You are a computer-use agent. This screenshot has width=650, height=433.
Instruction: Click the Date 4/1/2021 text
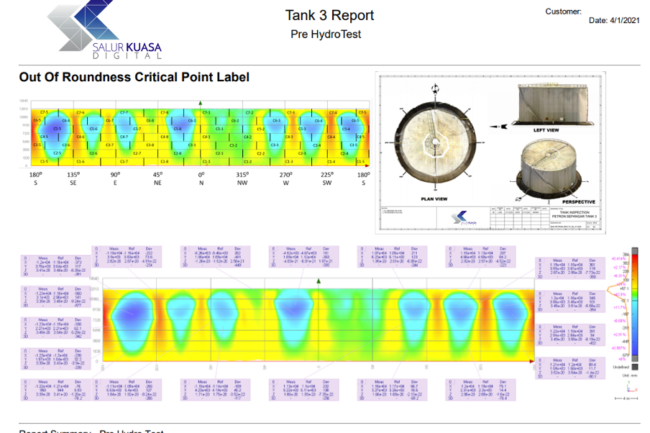click(x=610, y=21)
